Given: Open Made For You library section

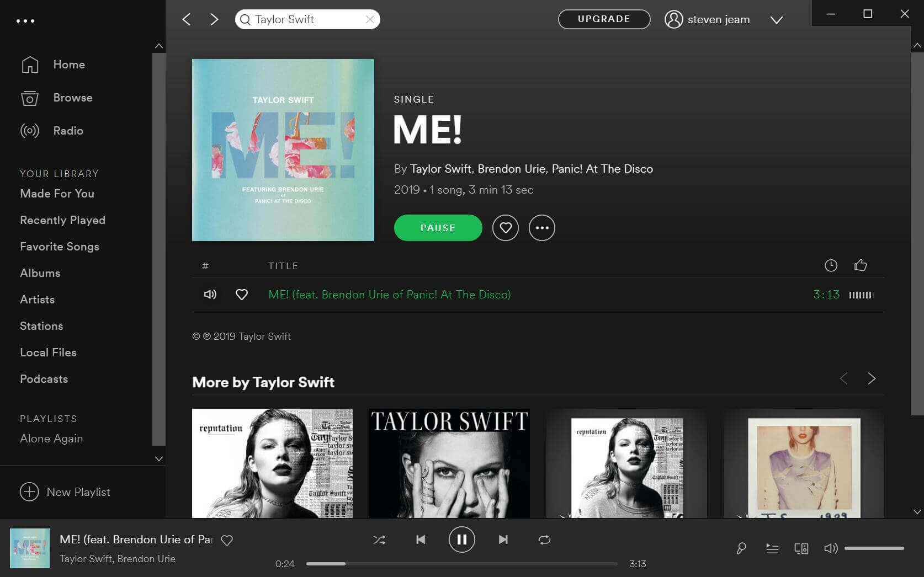Looking at the screenshot, I should pyautogui.click(x=57, y=194).
